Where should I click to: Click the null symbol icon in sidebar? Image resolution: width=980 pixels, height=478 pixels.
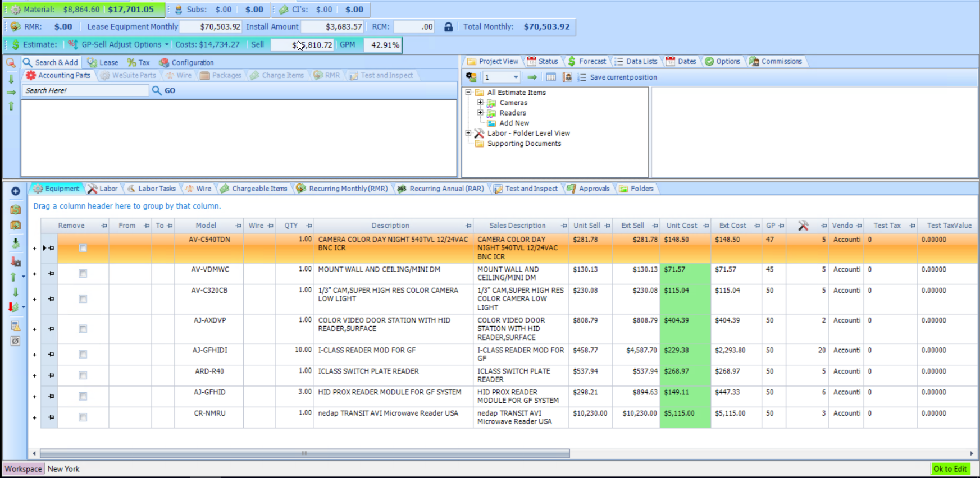tap(16, 341)
